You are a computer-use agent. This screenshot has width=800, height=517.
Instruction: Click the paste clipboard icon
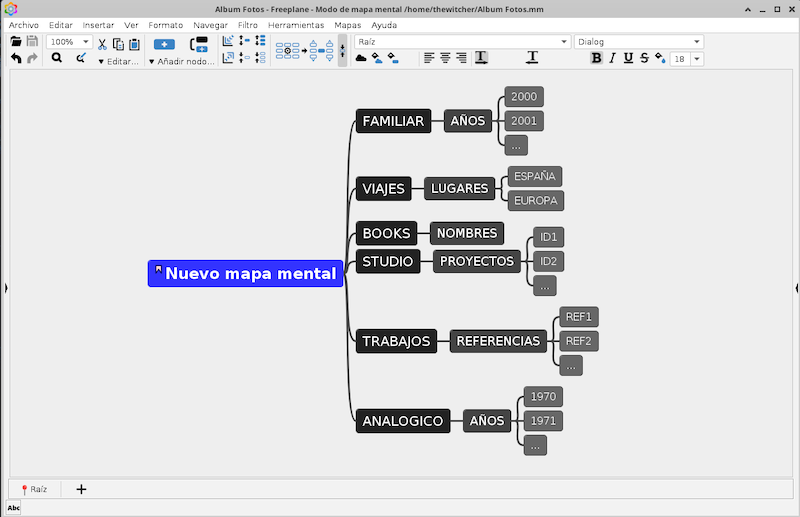click(x=134, y=43)
